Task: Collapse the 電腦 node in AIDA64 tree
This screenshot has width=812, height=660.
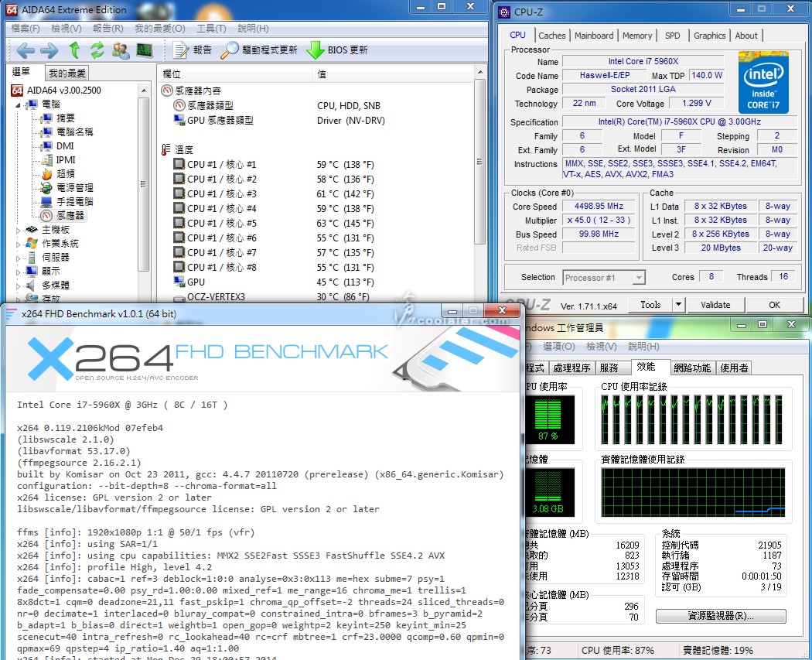Action: click(x=18, y=104)
